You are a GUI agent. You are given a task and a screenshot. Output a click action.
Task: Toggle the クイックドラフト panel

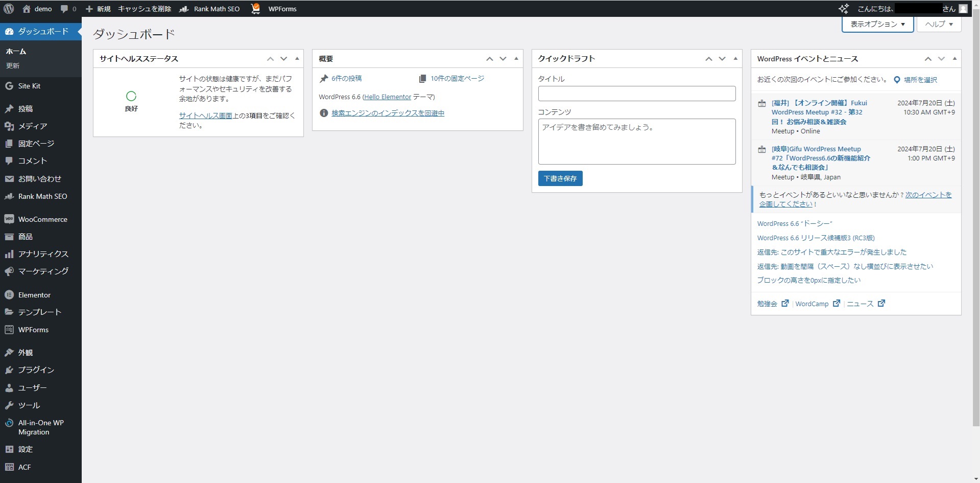tap(735, 59)
